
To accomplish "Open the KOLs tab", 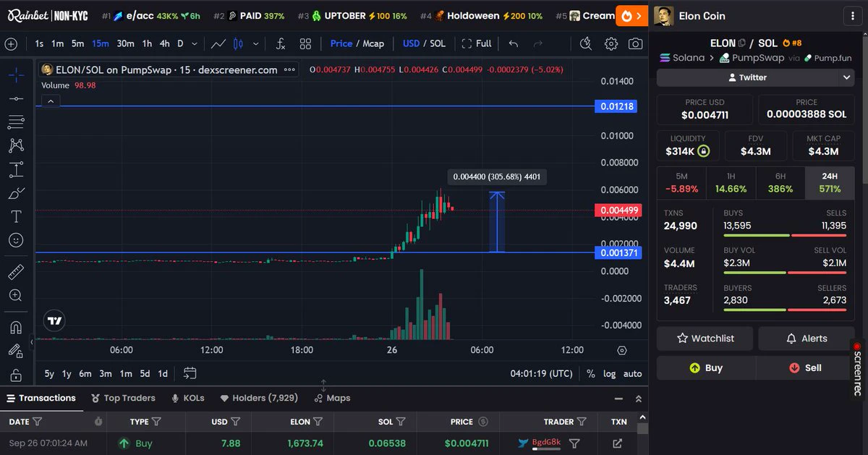I will click(x=188, y=398).
